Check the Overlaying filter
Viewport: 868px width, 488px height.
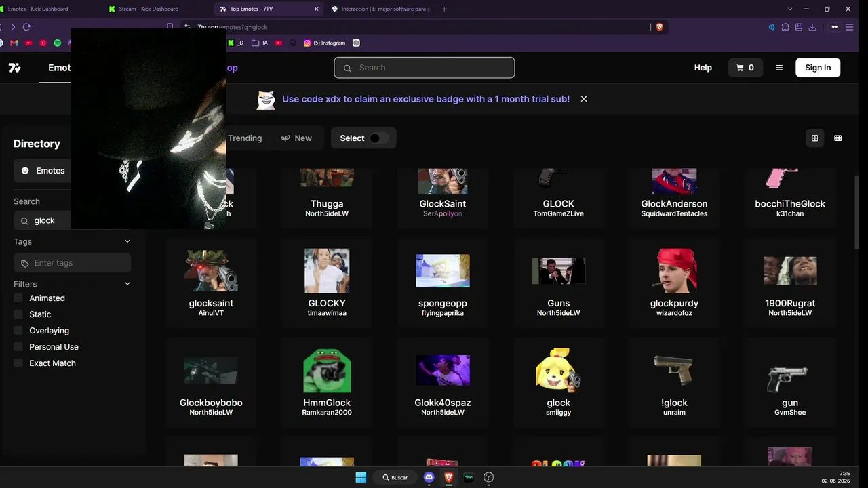pos(18,331)
